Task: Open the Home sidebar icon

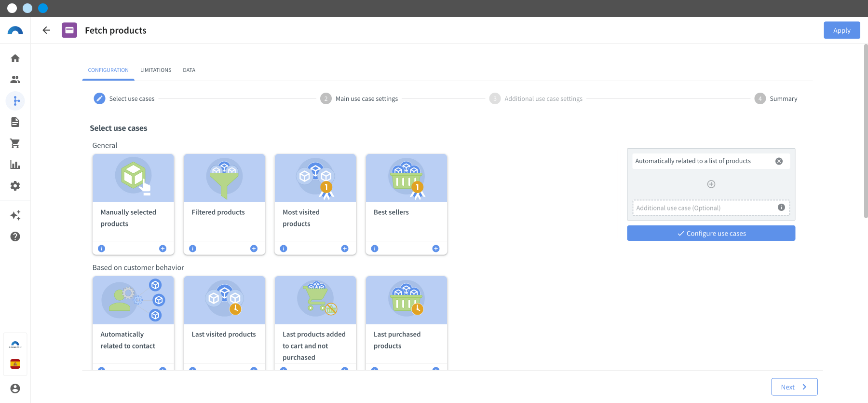Action: (15, 58)
